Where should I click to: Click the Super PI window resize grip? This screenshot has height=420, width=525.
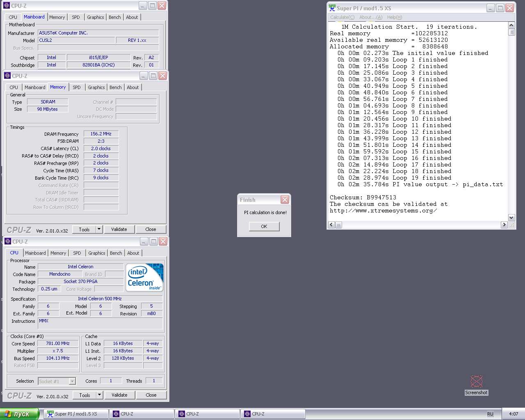[x=511, y=225]
